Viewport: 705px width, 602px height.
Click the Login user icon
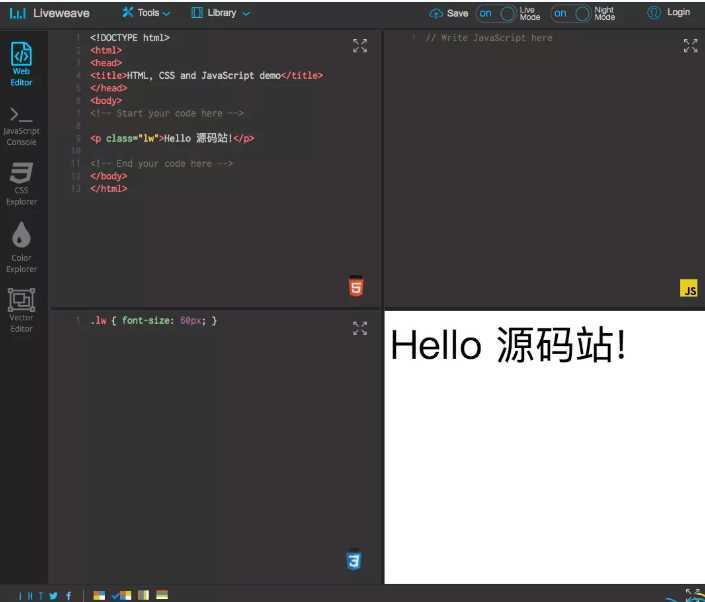654,13
